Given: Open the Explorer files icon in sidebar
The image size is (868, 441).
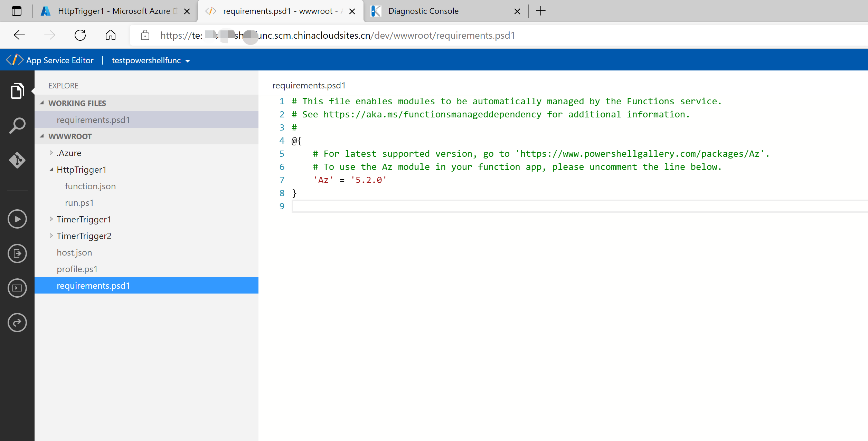Looking at the screenshot, I should pos(17,91).
